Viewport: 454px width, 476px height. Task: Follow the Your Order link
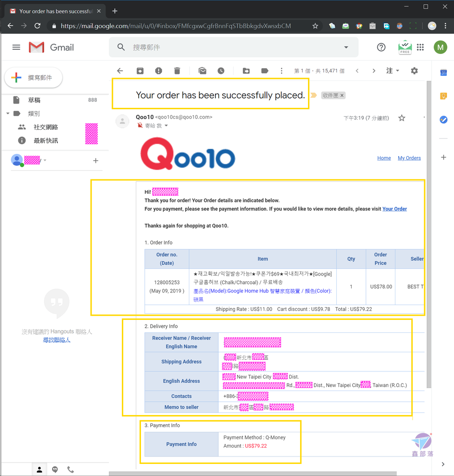[394, 209]
